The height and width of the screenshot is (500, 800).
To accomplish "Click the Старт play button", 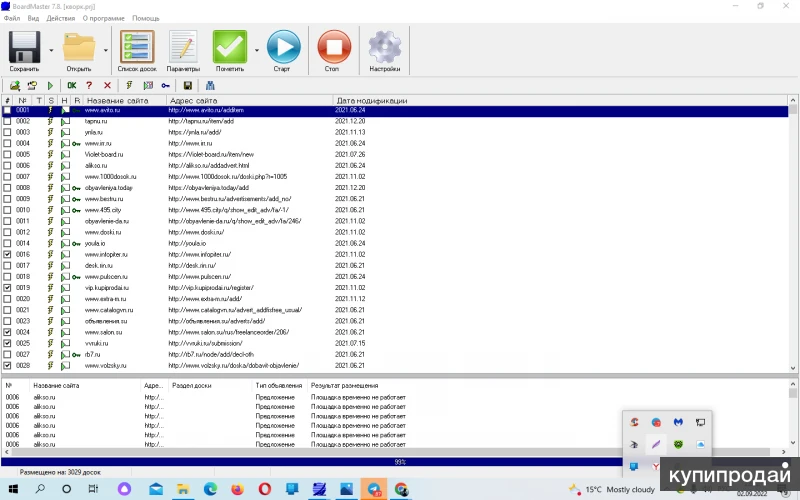I will click(x=283, y=46).
